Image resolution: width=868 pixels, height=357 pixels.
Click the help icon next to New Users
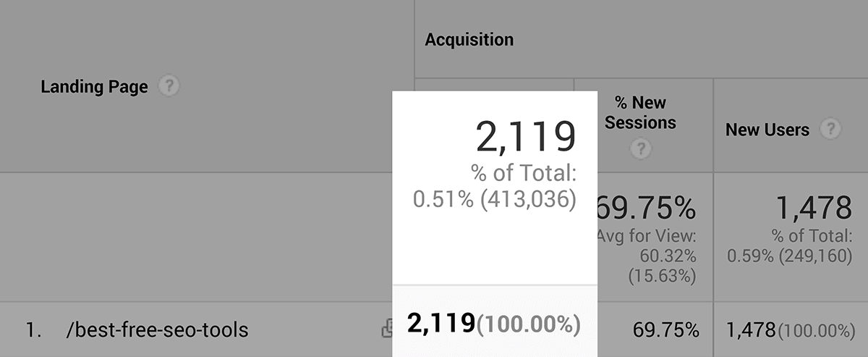coord(831,130)
